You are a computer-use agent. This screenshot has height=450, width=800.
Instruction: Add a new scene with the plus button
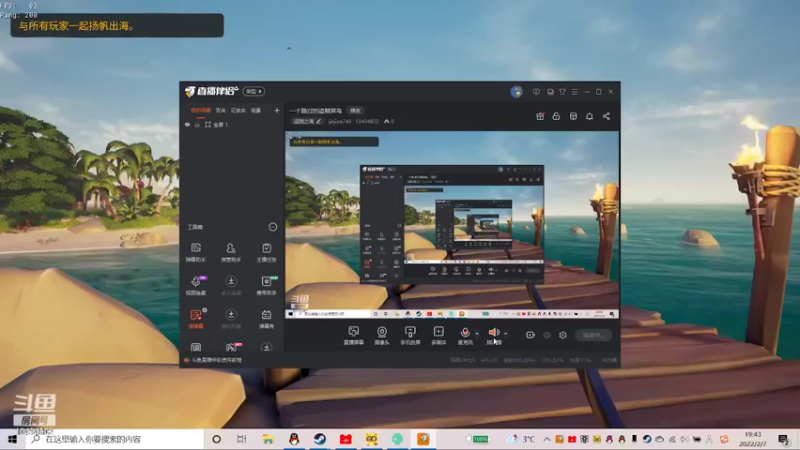[x=277, y=110]
